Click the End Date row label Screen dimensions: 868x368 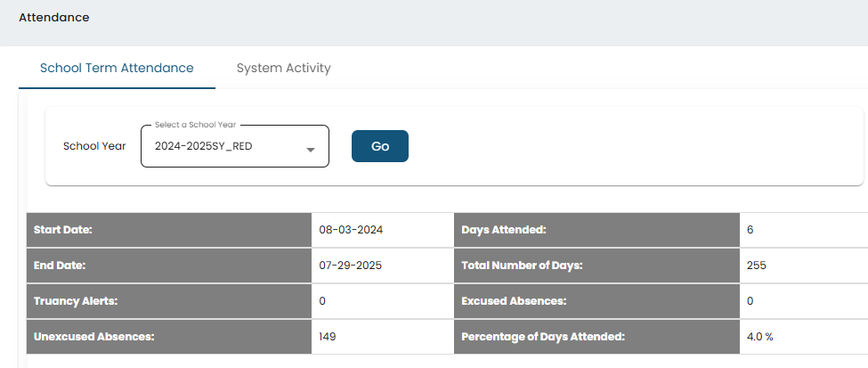[60, 266]
